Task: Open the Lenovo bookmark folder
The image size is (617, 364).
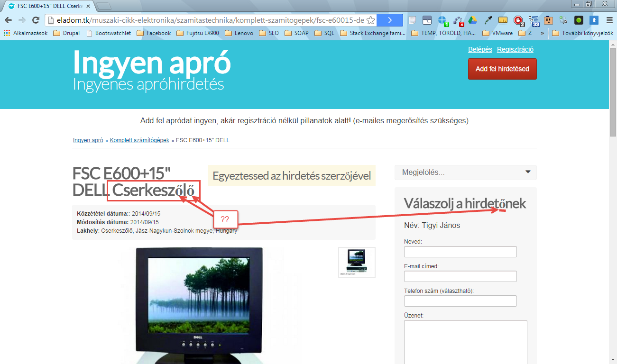Action: (x=239, y=33)
